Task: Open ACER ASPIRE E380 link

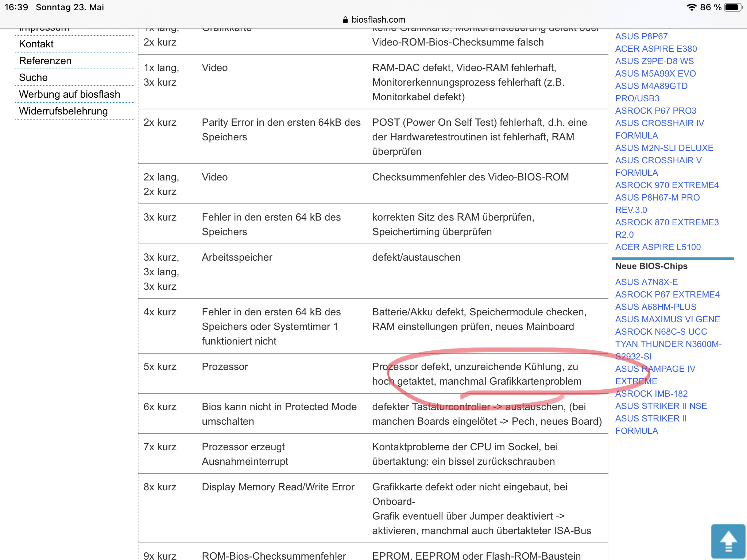Action: [656, 49]
